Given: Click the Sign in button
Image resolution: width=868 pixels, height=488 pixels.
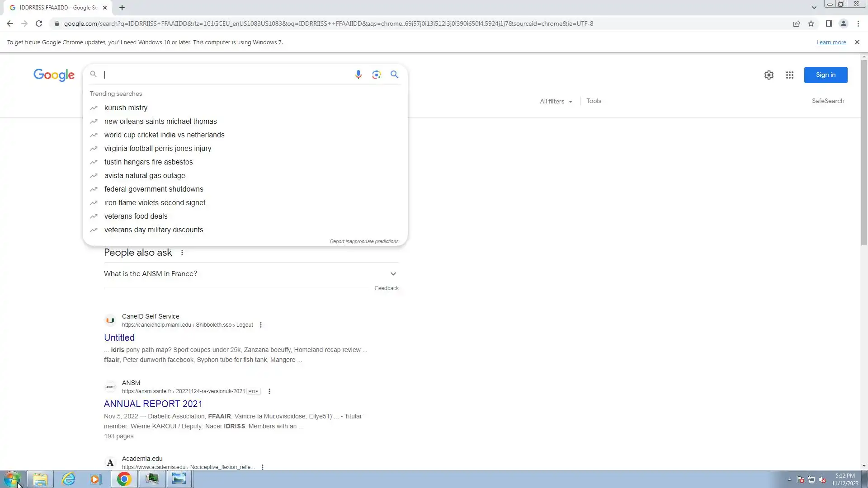Looking at the screenshot, I should [825, 75].
